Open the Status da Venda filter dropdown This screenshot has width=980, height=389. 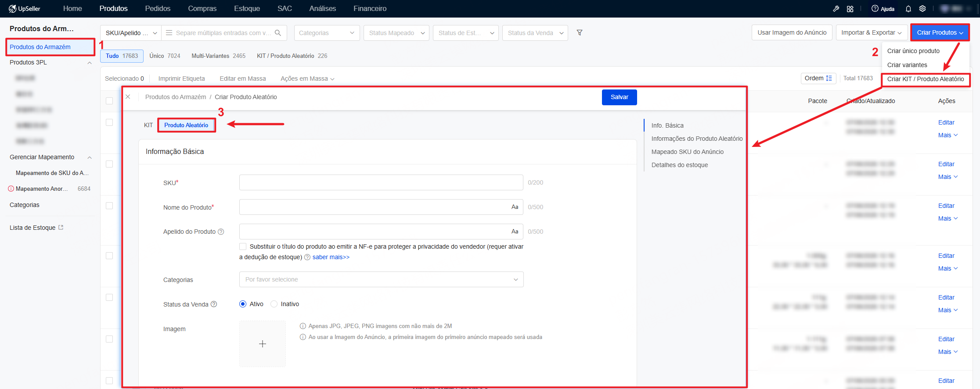[x=535, y=33]
